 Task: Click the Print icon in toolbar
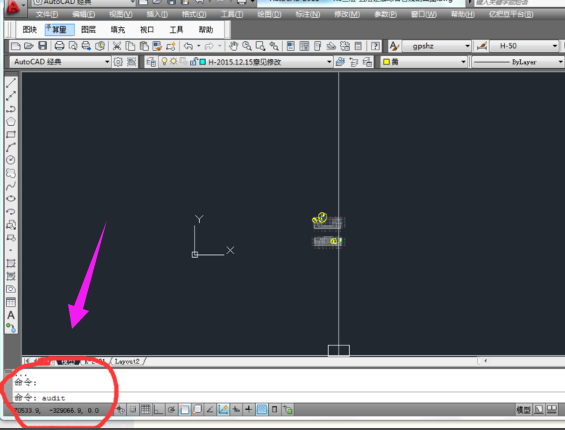[59, 46]
